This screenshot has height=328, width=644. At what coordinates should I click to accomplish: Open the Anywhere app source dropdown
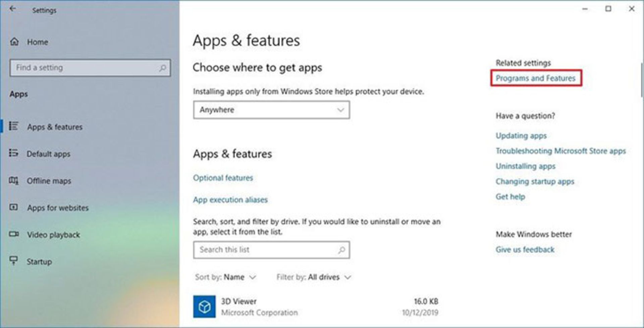(x=271, y=110)
